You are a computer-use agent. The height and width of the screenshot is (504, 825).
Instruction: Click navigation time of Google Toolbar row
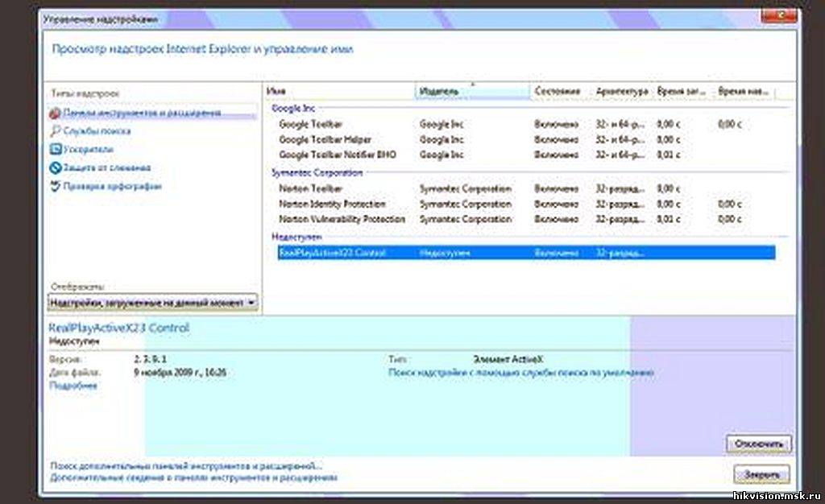point(730,125)
